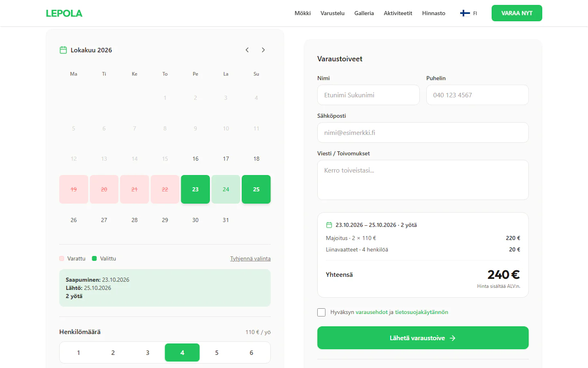Select day 28 in the calendar
The width and height of the screenshot is (588, 368).
tap(134, 220)
